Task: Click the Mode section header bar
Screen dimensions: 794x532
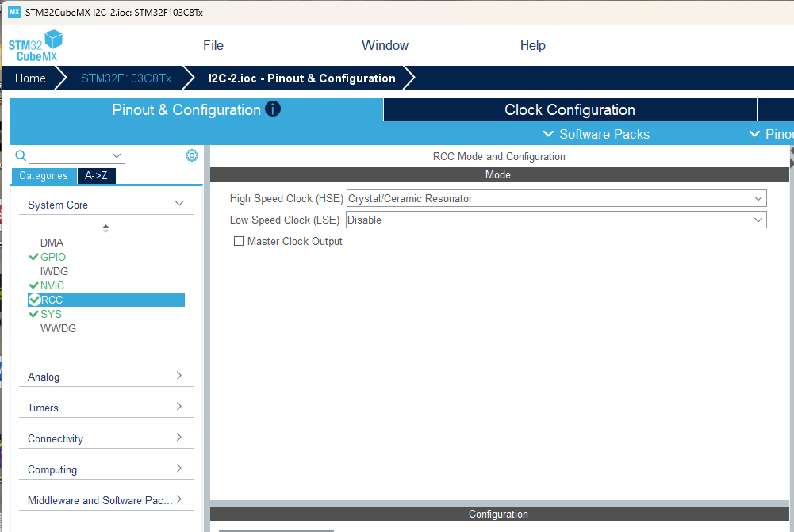Action: coord(499,174)
